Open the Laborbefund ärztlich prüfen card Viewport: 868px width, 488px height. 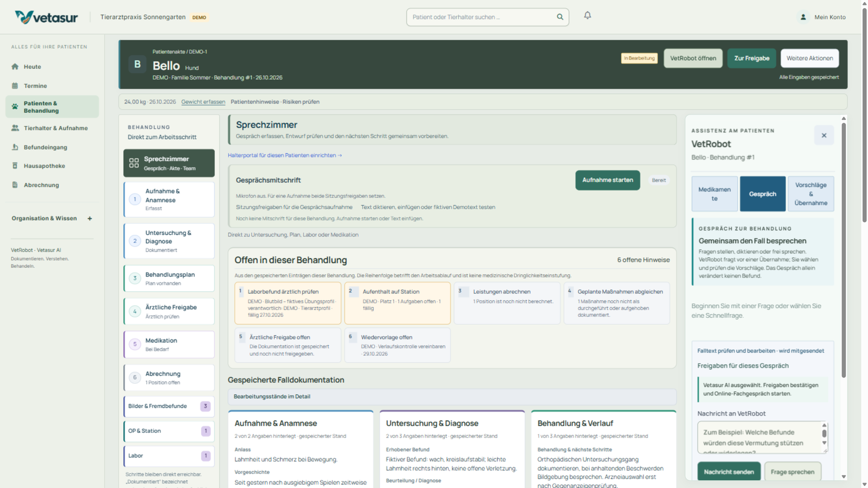pyautogui.click(x=288, y=303)
